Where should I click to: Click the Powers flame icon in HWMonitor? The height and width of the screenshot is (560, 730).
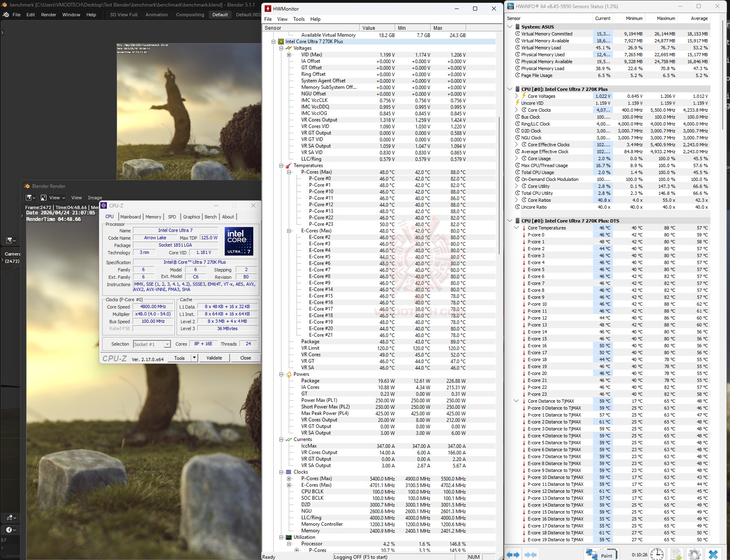[x=289, y=374]
